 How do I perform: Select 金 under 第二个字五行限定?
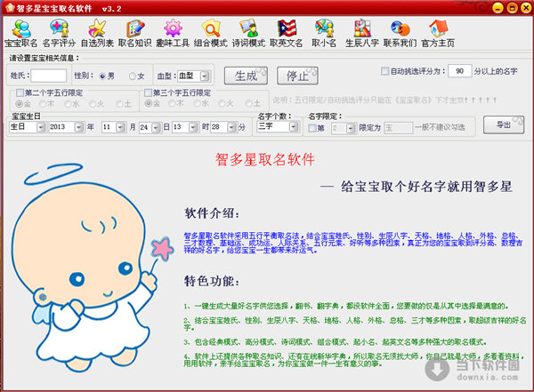20,103
